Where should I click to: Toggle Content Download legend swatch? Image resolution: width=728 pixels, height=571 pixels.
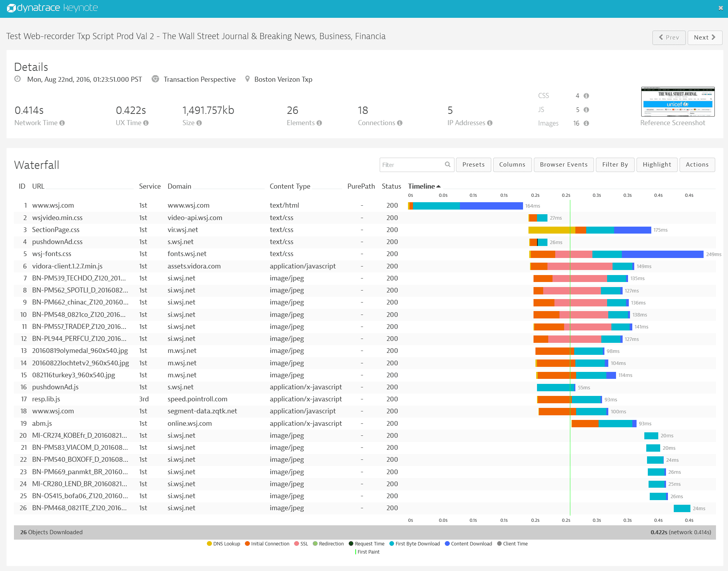click(x=447, y=543)
